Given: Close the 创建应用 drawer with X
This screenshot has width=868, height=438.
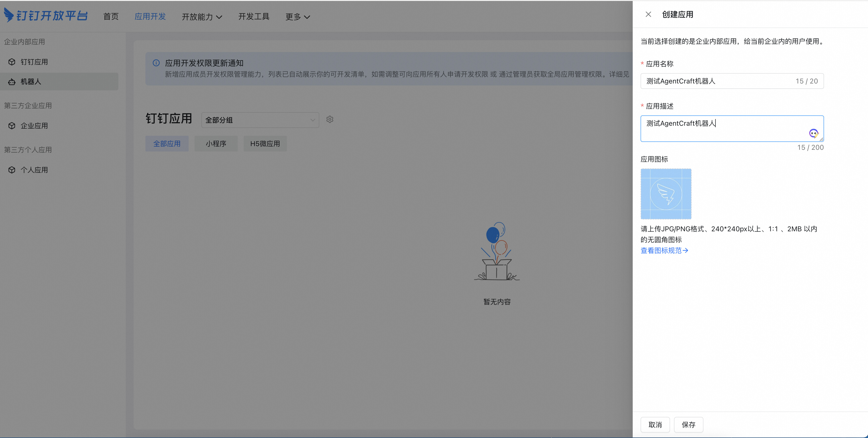Looking at the screenshot, I should 648,14.
